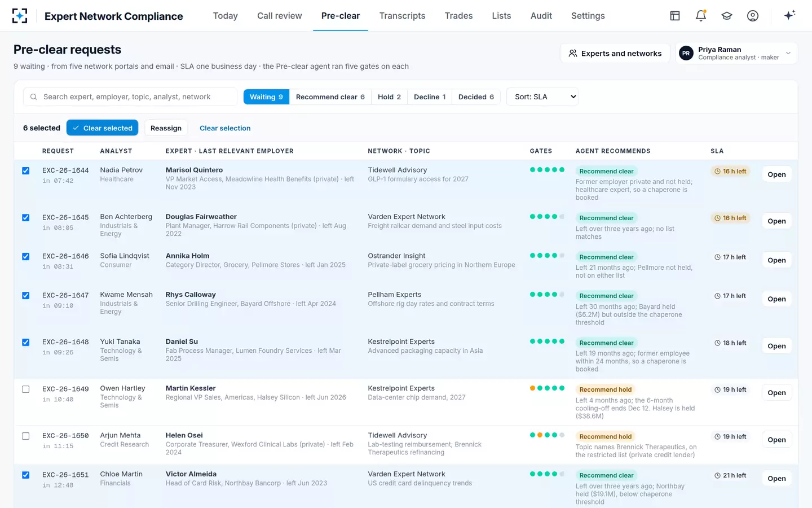The image size is (812, 508).
Task: Open the Sort: SLA dropdown
Action: click(542, 97)
